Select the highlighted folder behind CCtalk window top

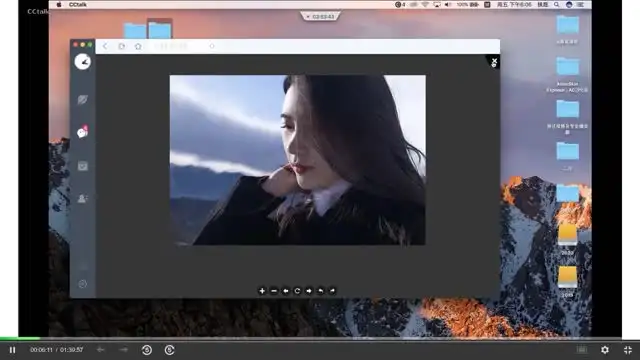point(160,29)
